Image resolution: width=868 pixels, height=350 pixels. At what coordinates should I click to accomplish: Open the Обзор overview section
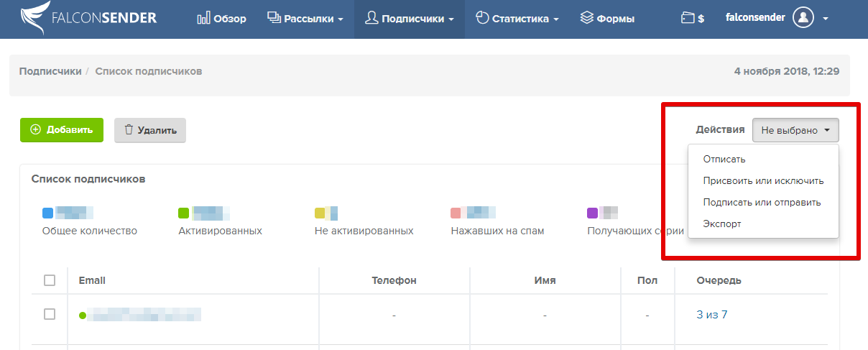(221, 19)
